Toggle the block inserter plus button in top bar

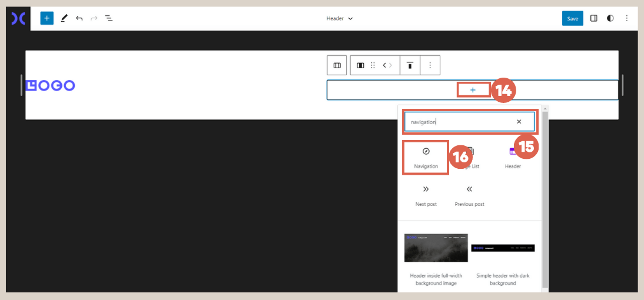point(47,18)
